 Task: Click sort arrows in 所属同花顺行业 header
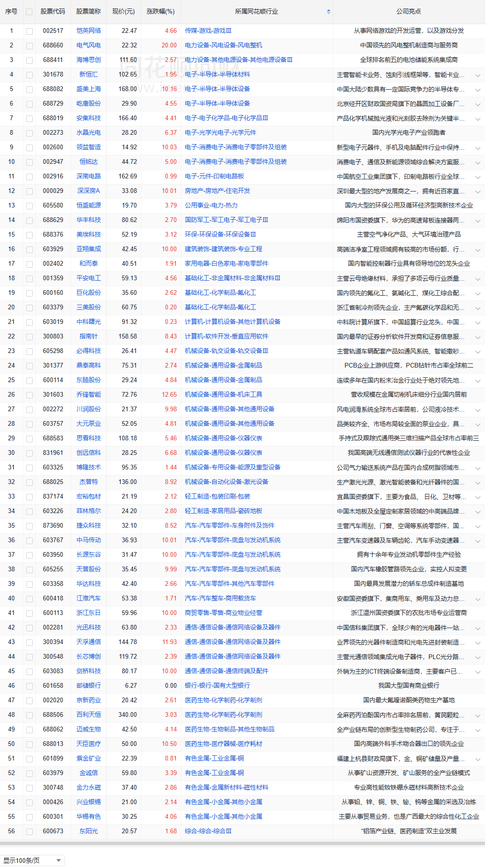click(x=328, y=12)
